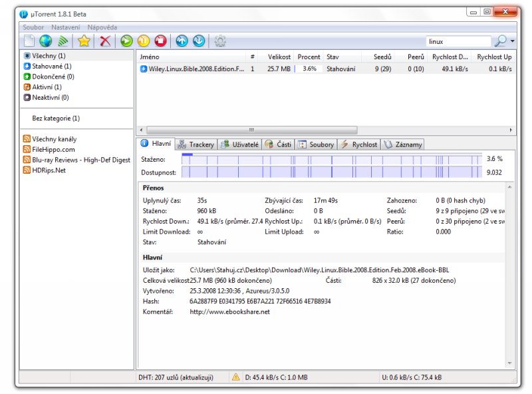Move torrent down the queue
532x394 pixels.
198,41
